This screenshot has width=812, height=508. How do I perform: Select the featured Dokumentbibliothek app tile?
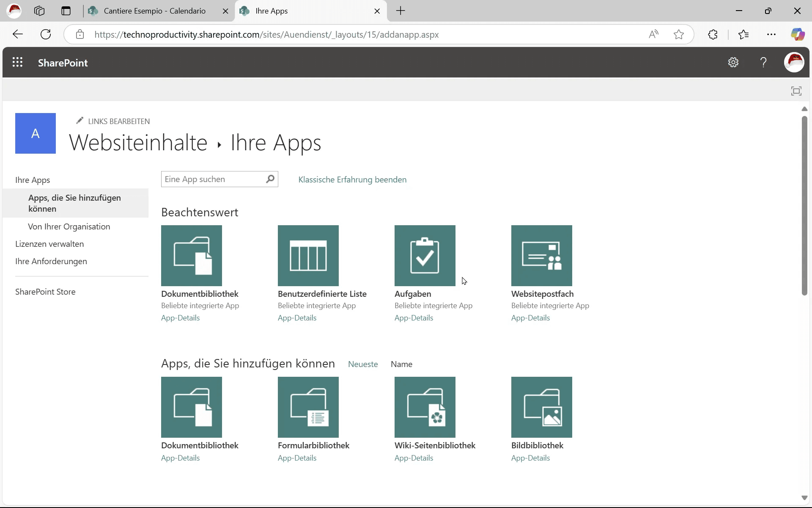192,256
